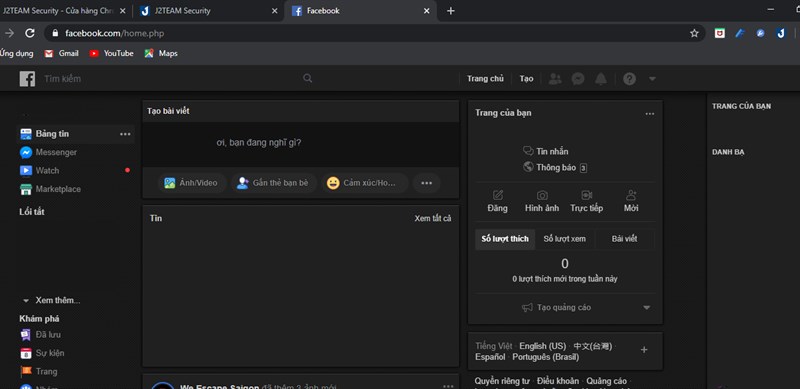The height and width of the screenshot is (389, 800).
Task: Click the J2TEAM extension icon in toolbar
Action: (x=781, y=33)
